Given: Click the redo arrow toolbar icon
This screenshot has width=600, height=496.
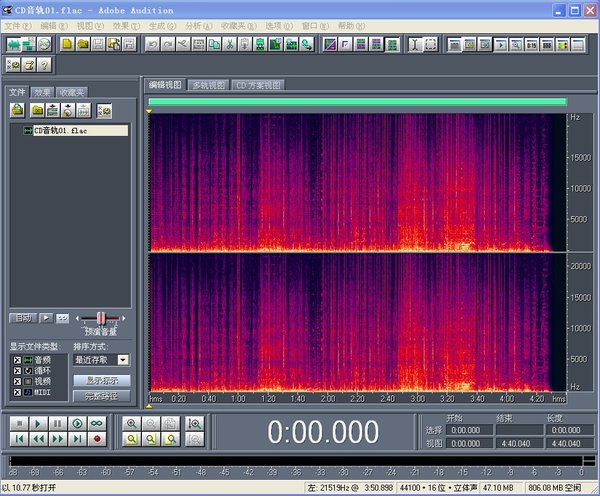Looking at the screenshot, I should point(168,45).
